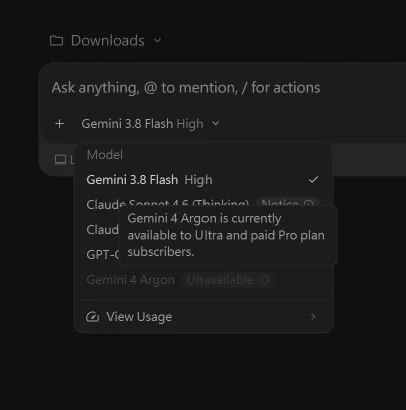Click the checkmark beside Gemini 3.8 Flash
406x410 pixels.
coord(313,180)
